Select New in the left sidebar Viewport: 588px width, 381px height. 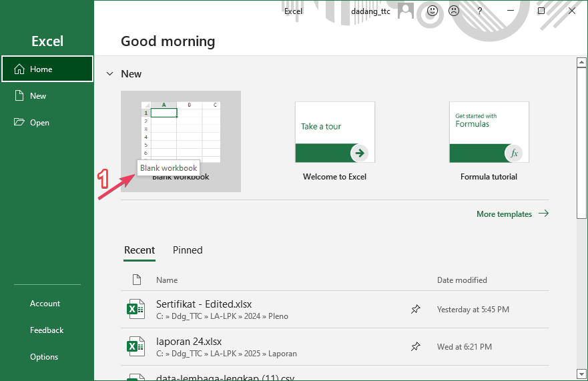pos(38,96)
